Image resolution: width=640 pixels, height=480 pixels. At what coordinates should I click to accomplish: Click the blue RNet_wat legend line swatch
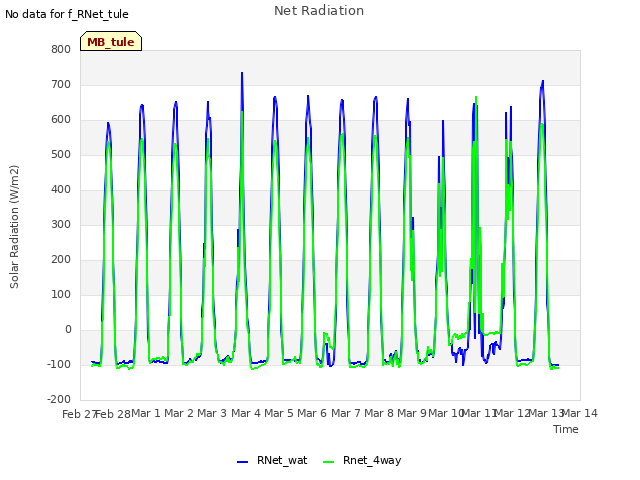point(242,461)
